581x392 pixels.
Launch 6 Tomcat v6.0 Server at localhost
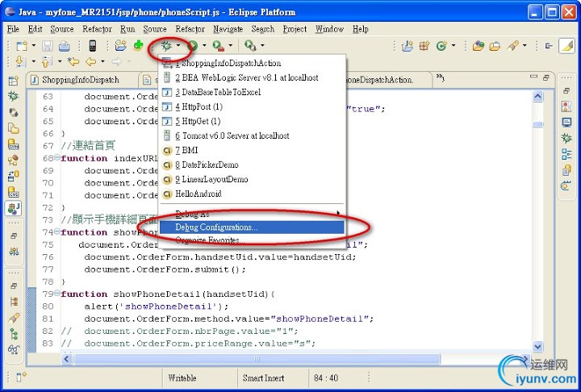point(252,136)
